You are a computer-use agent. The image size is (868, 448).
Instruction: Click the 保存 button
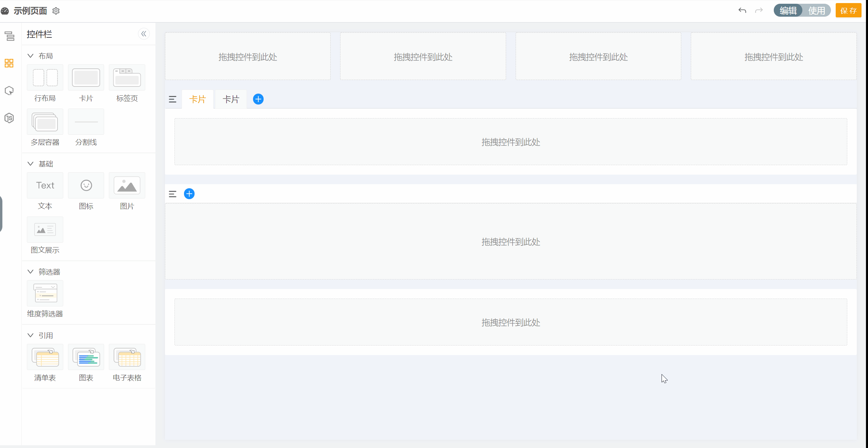point(848,11)
